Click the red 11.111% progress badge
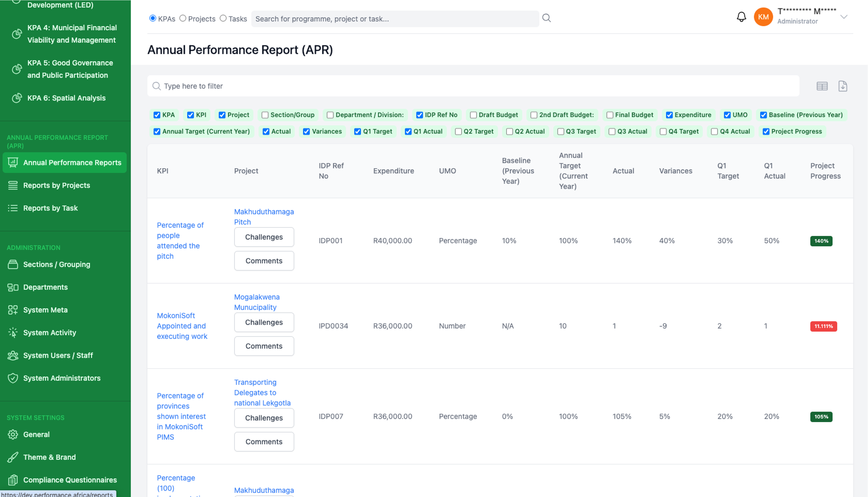Viewport: 868px width, 497px height. coord(823,326)
